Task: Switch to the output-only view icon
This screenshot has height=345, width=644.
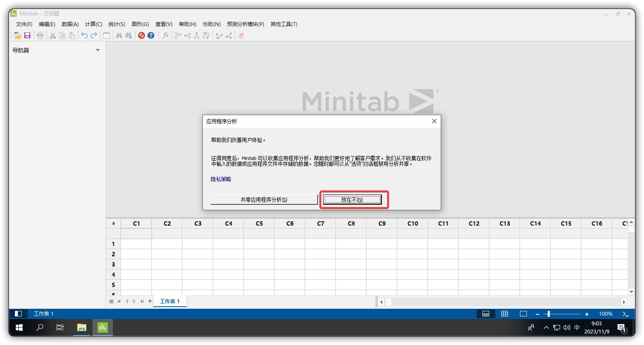Action: [x=523, y=314]
